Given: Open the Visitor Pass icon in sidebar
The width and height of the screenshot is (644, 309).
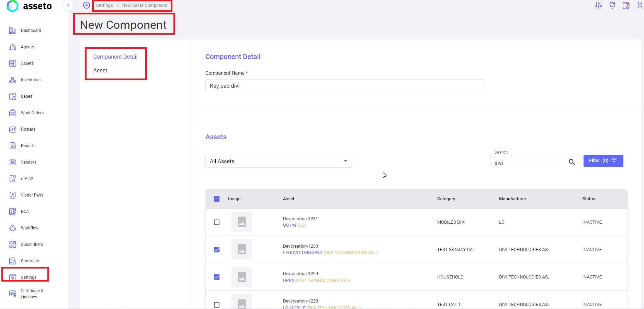Looking at the screenshot, I should pos(13,195).
